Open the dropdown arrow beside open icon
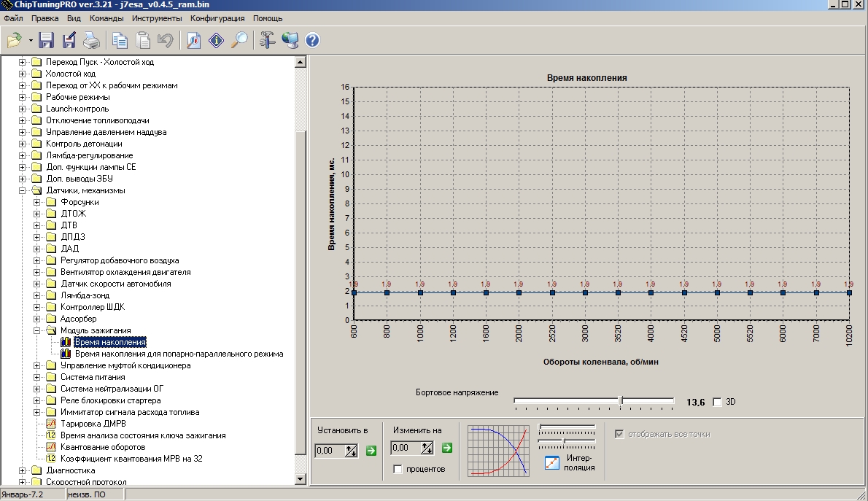 tap(31, 41)
